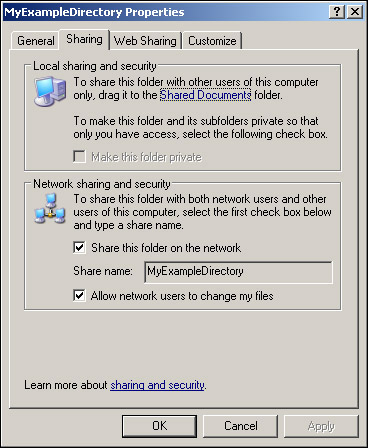Click the MyExampleDirectory Properties title bar

pyautogui.click(x=165, y=12)
